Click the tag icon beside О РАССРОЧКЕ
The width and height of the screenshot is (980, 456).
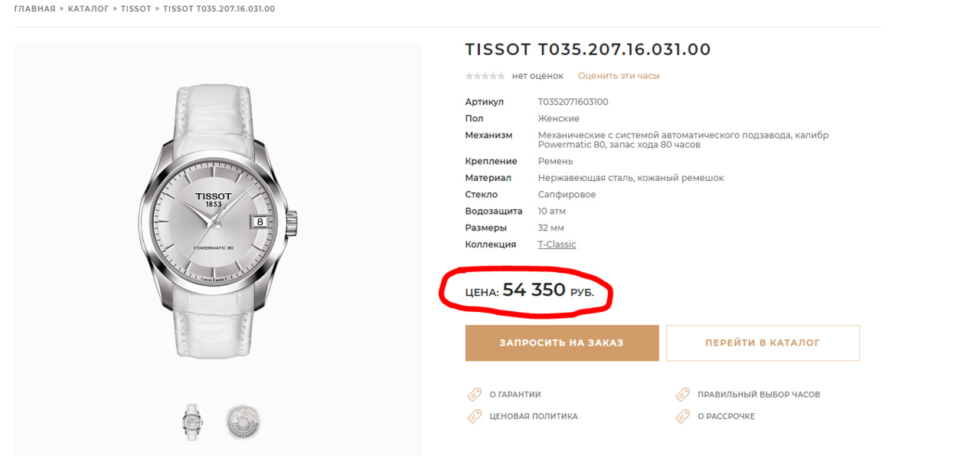point(683,416)
